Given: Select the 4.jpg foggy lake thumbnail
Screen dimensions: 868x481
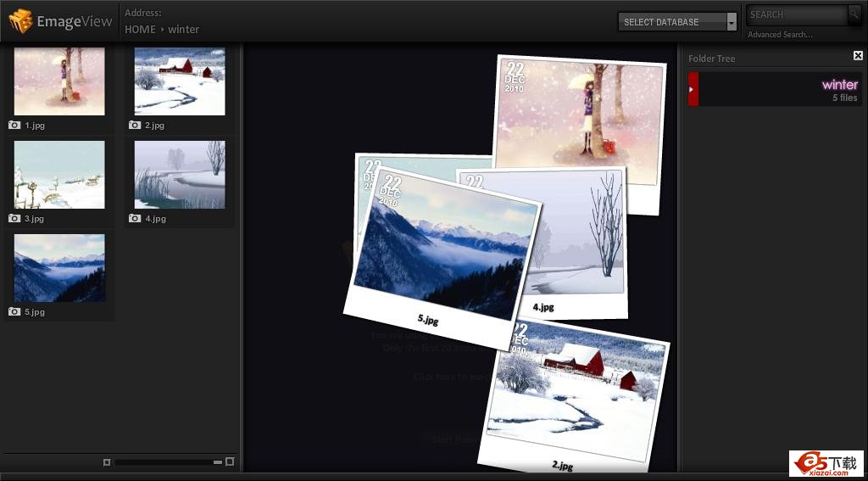Looking at the screenshot, I should [180, 175].
